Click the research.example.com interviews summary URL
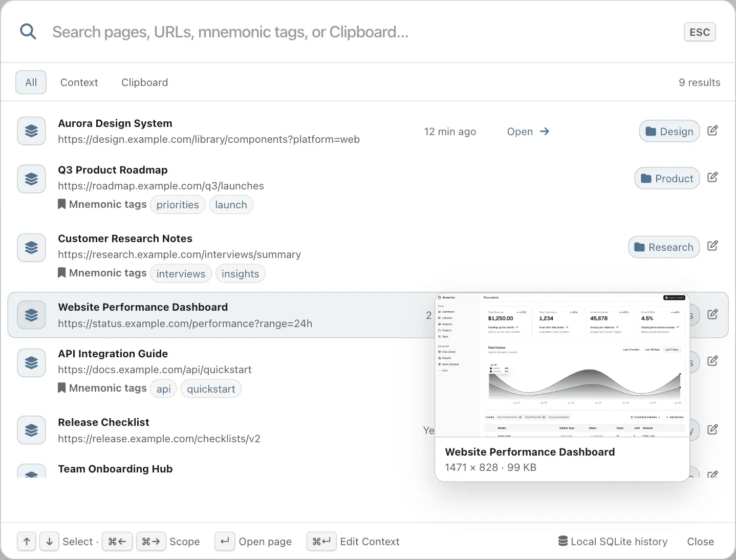This screenshot has height=560, width=736. [179, 254]
